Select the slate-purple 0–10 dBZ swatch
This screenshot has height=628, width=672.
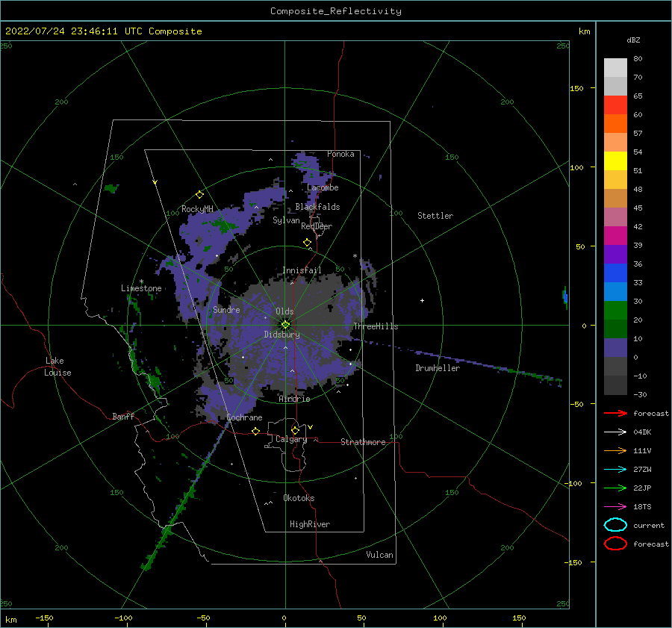pyautogui.click(x=615, y=347)
